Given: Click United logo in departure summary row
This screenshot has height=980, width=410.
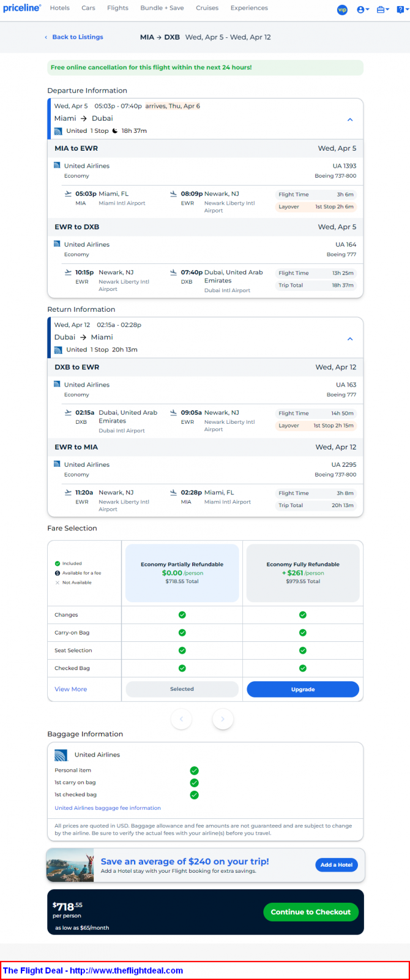Looking at the screenshot, I should pos(58,131).
